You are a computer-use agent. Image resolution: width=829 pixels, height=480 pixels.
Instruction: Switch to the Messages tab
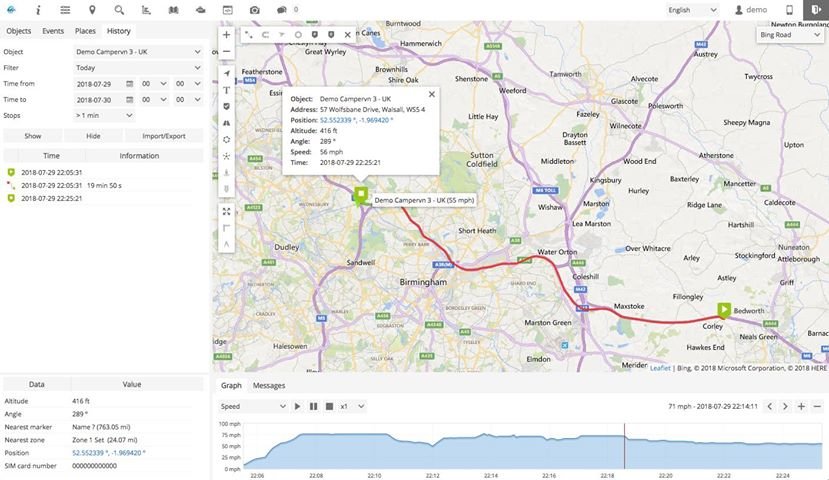(x=269, y=385)
